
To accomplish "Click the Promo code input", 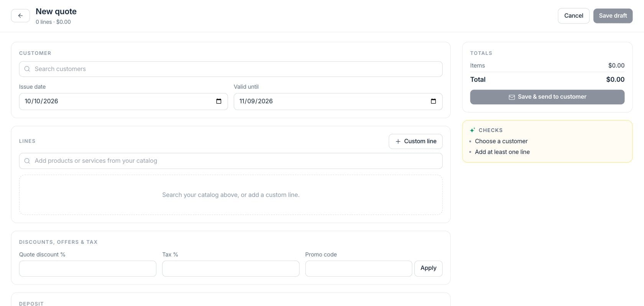I will pos(359,269).
